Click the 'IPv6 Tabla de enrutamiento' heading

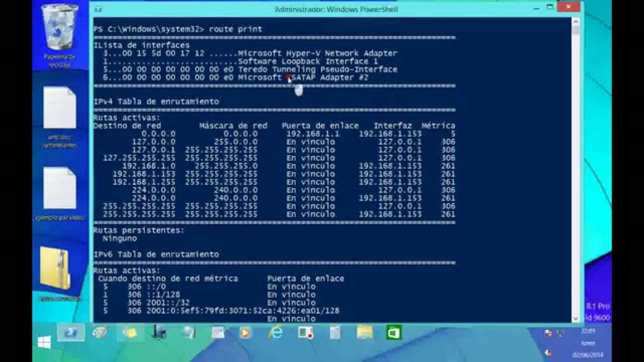156,254
